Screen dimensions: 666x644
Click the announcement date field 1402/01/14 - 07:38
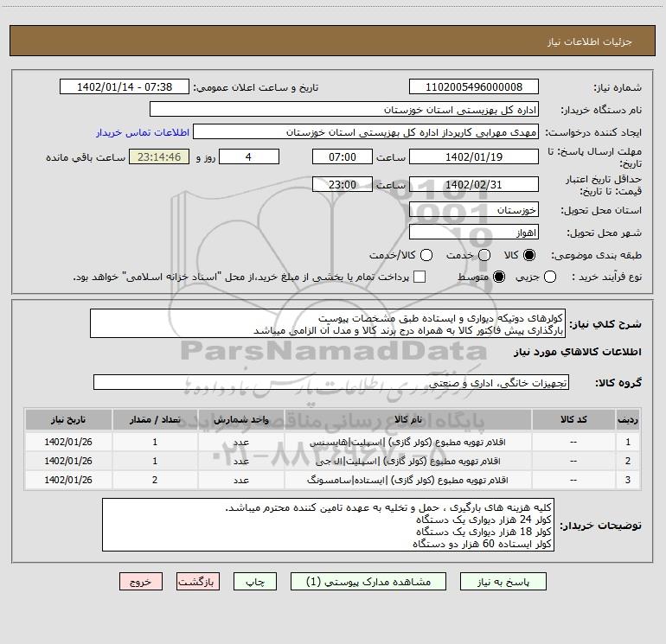tap(125, 87)
